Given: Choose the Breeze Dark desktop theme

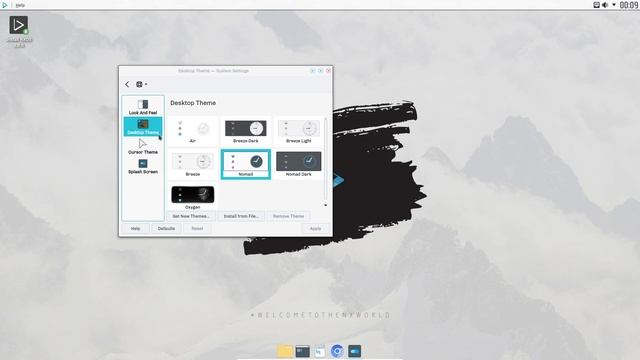Looking at the screenshot, I should 246,131.
